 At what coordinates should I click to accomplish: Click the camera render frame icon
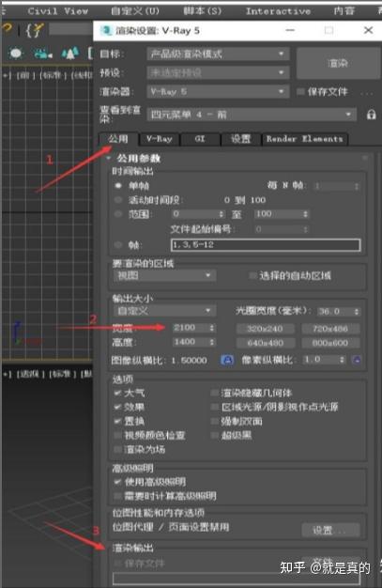43,54
